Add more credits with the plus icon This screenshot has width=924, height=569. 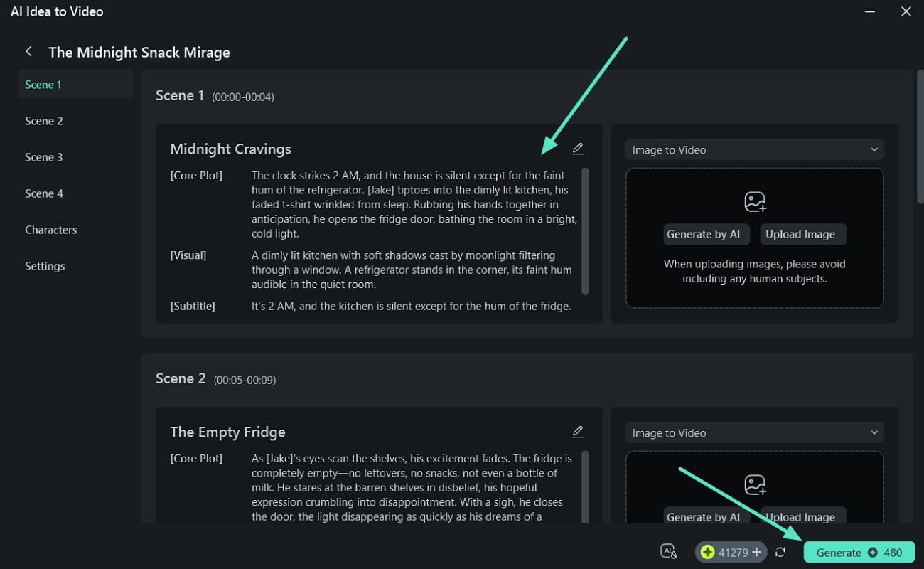tap(756, 553)
